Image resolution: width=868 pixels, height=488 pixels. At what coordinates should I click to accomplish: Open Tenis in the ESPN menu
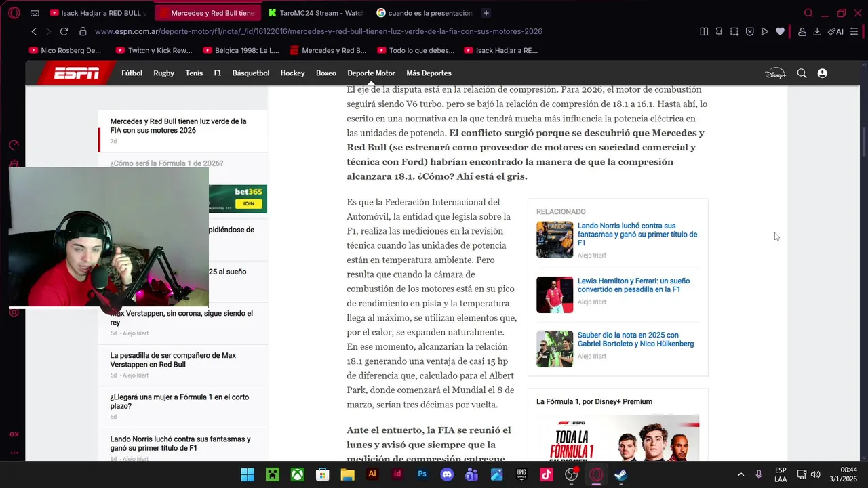[x=194, y=73]
